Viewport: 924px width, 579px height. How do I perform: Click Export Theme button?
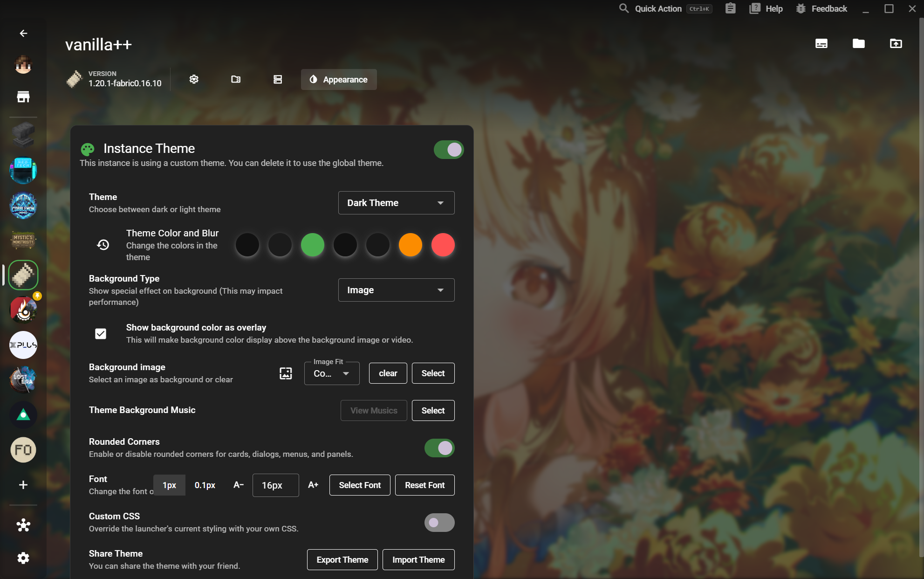(x=342, y=560)
